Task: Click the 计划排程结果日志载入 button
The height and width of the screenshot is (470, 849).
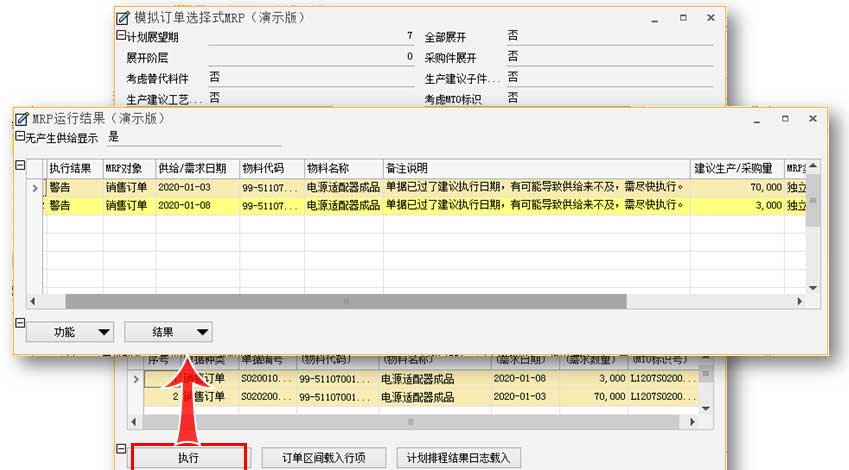Action: 457,458
